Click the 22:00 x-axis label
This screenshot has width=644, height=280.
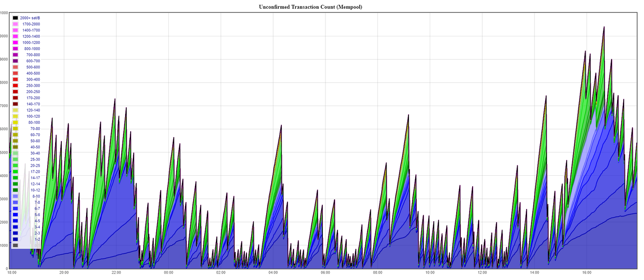(x=116, y=273)
